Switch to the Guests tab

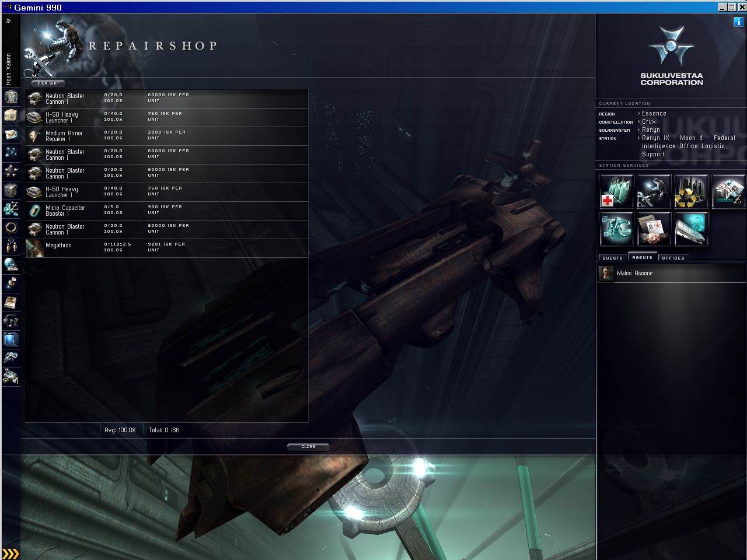pyautogui.click(x=612, y=258)
